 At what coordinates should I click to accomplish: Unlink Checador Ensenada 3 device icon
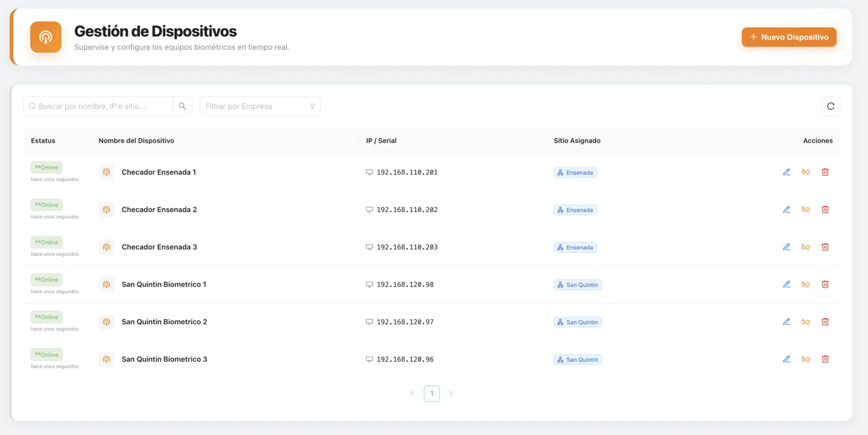[x=806, y=247]
